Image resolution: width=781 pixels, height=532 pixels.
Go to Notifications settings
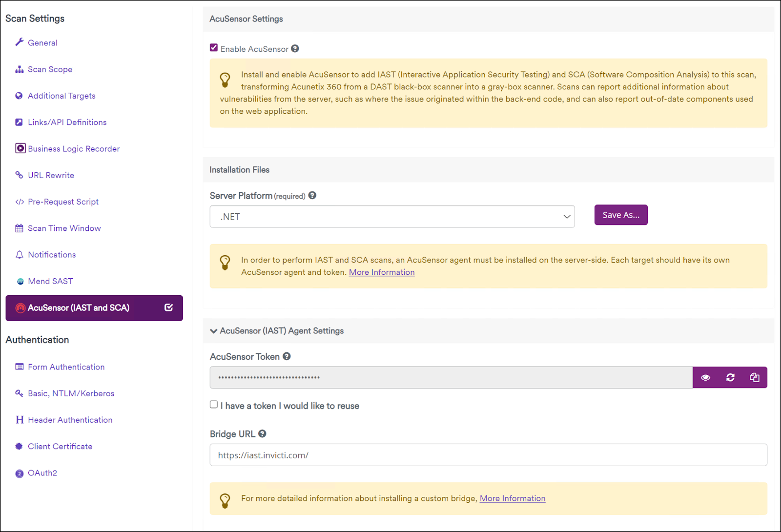[x=52, y=255]
